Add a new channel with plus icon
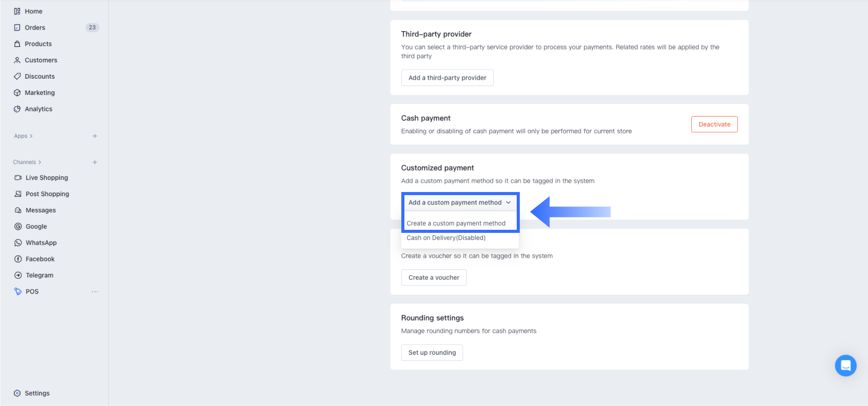Screen dimensions: 868x406 coord(95,162)
